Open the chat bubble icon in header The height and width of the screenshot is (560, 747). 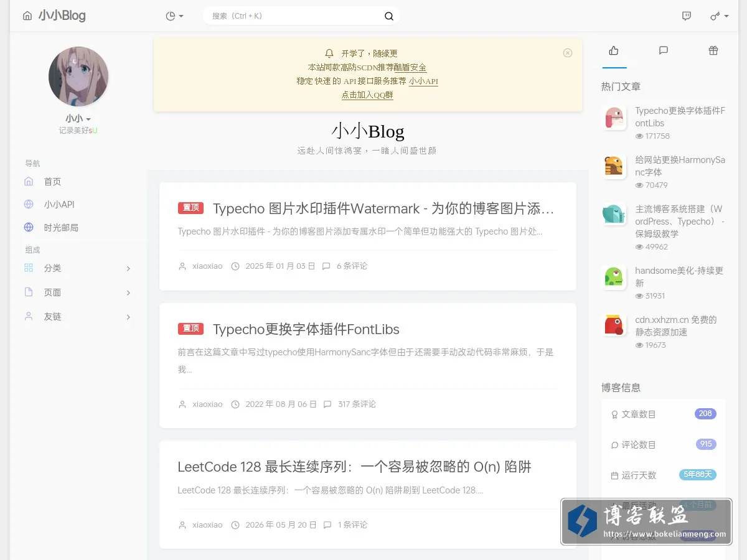tap(686, 16)
